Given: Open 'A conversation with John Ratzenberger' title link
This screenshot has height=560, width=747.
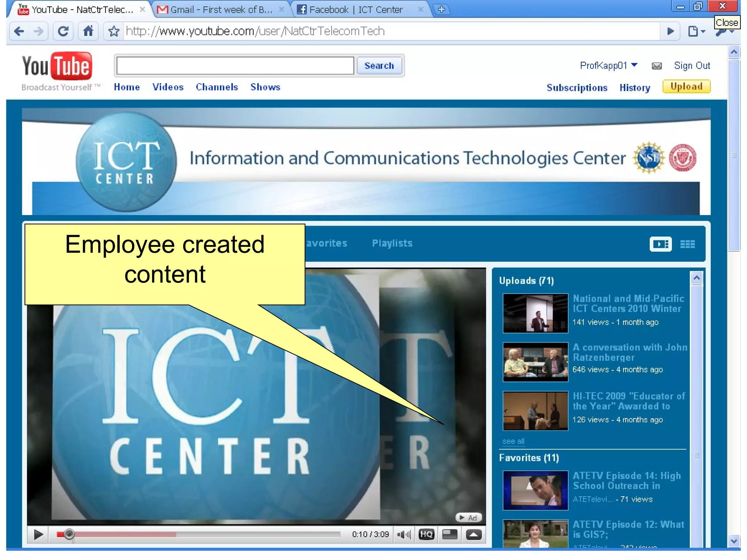Looking at the screenshot, I should pyautogui.click(x=630, y=353).
